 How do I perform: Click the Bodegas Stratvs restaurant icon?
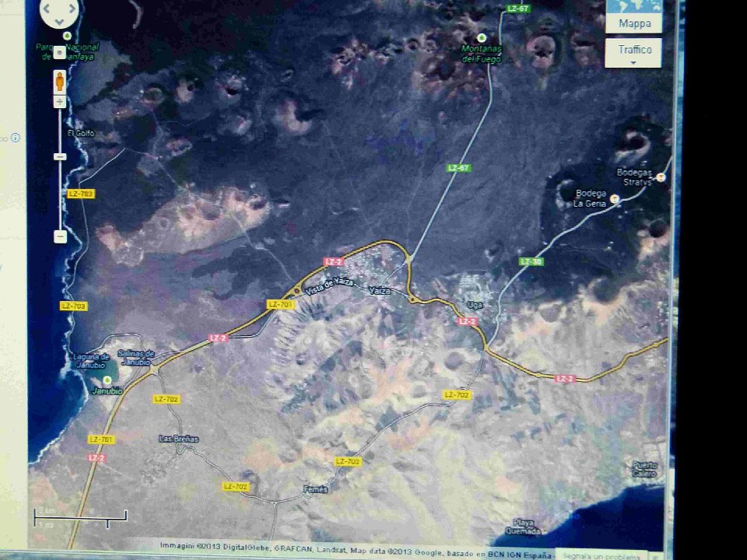[661, 177]
